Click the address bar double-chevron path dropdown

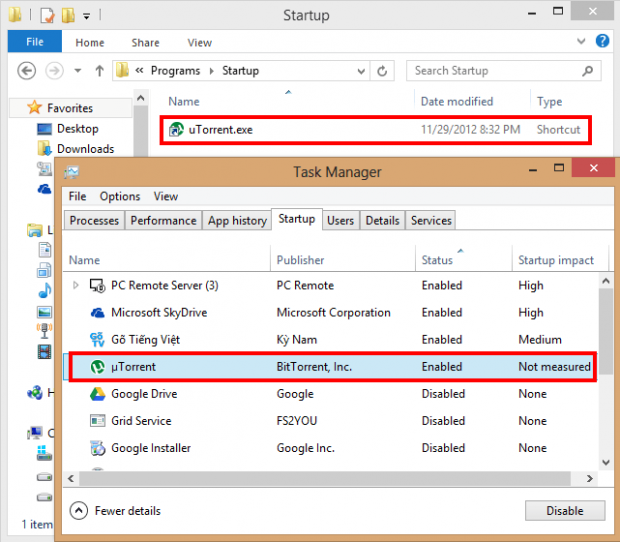pyautogui.click(x=139, y=71)
